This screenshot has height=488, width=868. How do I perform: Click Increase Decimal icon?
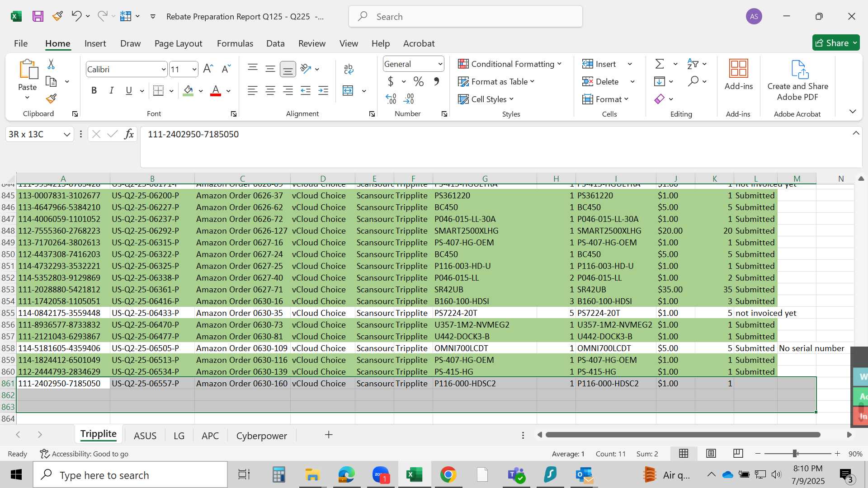[391, 99]
